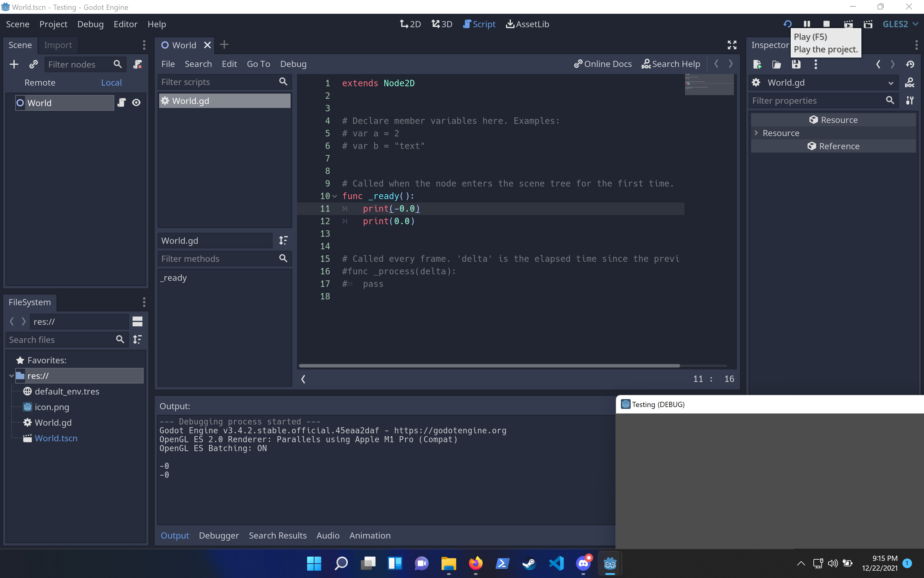Go forward in FileSystem history
Screen dimensions: 924x578
point(23,321)
